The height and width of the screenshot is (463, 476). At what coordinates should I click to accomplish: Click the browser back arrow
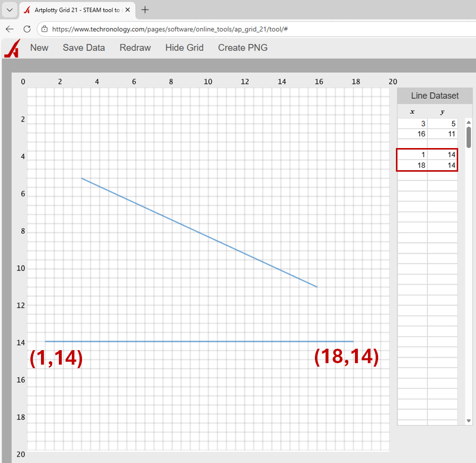10,29
